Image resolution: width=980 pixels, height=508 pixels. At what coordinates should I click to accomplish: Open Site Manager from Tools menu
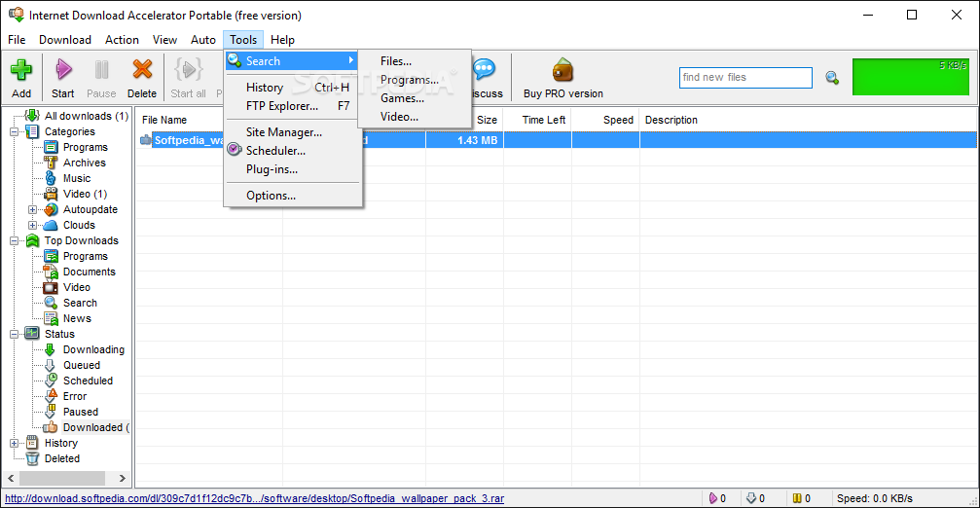point(293,132)
